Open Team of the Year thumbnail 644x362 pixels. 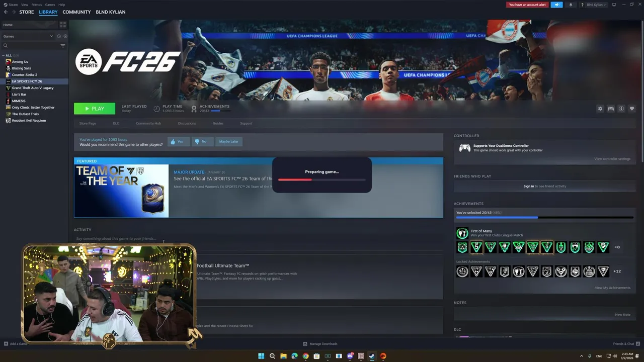pos(121,191)
